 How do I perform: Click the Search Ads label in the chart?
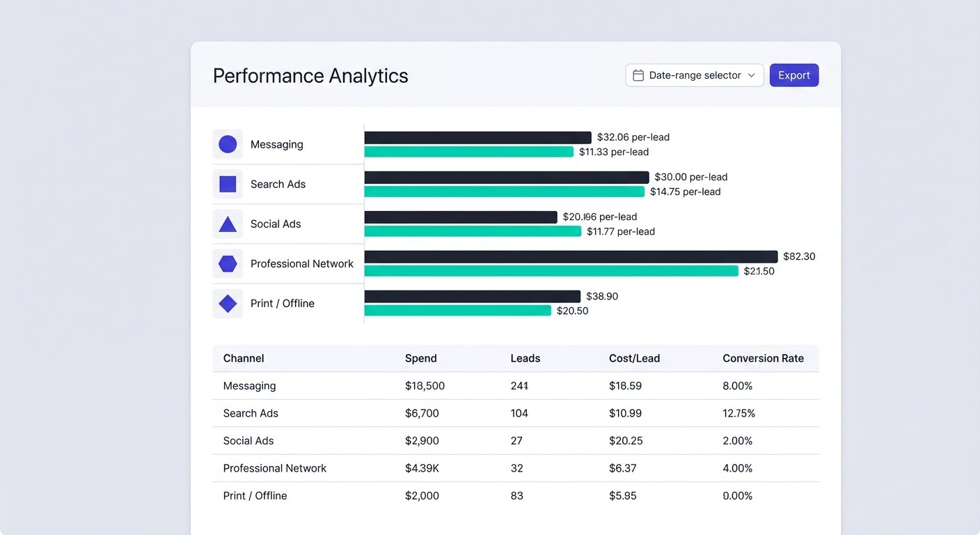pyautogui.click(x=278, y=184)
